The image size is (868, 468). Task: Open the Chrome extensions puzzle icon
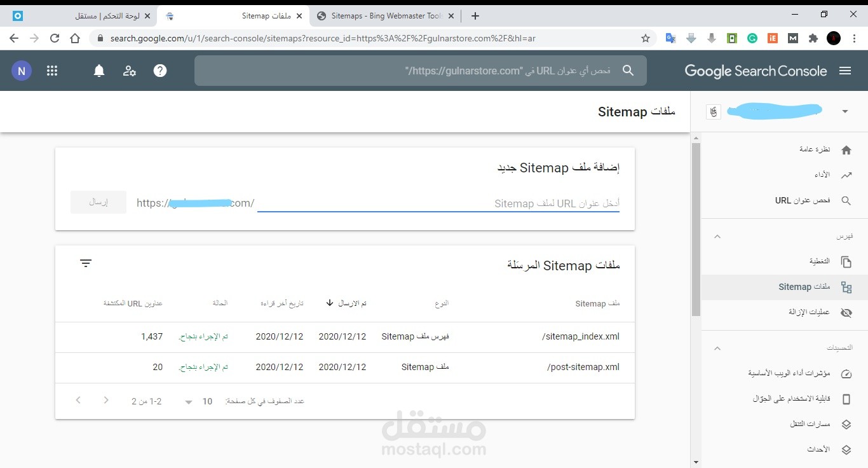point(813,38)
